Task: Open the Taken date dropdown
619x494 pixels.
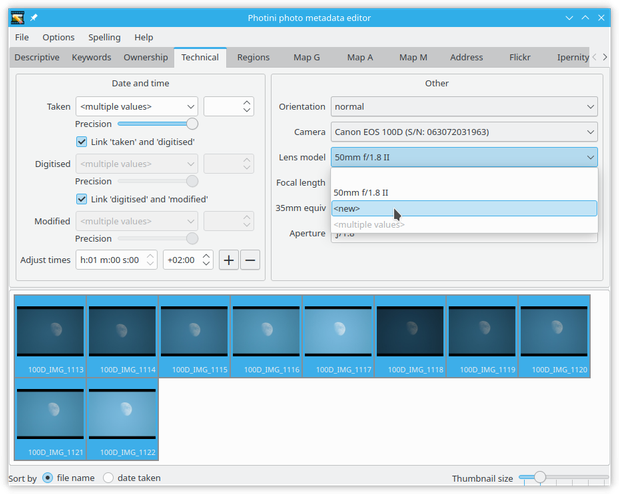Action: pos(137,107)
